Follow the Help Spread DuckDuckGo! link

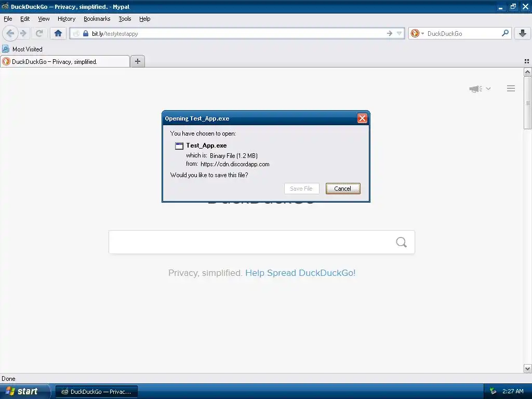pos(300,273)
